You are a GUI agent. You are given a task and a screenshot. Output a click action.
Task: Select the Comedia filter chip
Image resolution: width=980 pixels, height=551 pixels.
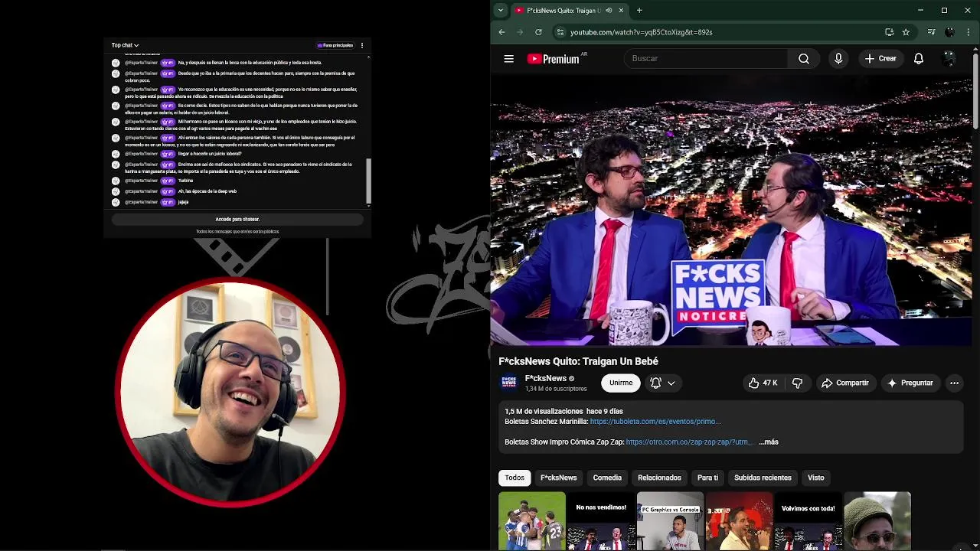pyautogui.click(x=607, y=478)
